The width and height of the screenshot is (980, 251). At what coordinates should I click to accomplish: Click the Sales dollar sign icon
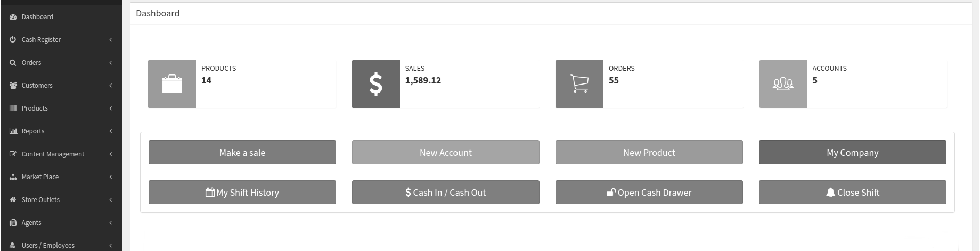375,84
